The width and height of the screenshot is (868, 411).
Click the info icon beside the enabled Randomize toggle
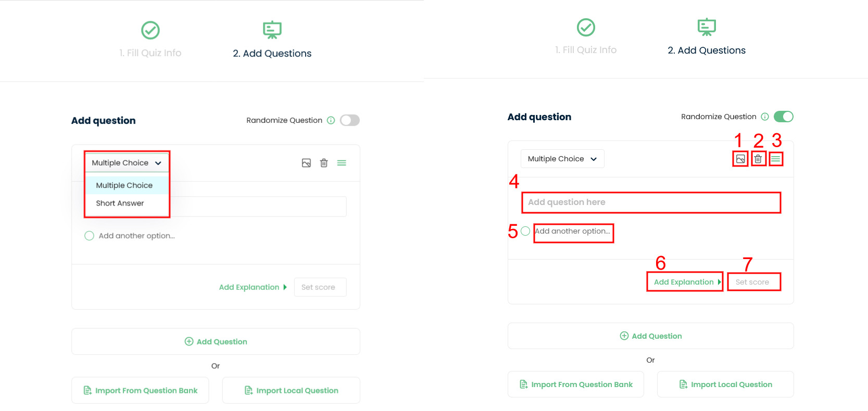coord(765,117)
